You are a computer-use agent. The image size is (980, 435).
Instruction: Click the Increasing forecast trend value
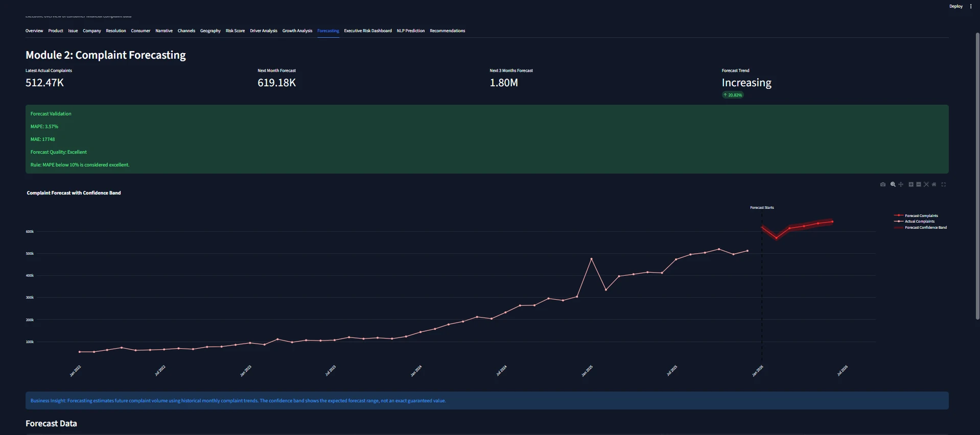pos(746,83)
